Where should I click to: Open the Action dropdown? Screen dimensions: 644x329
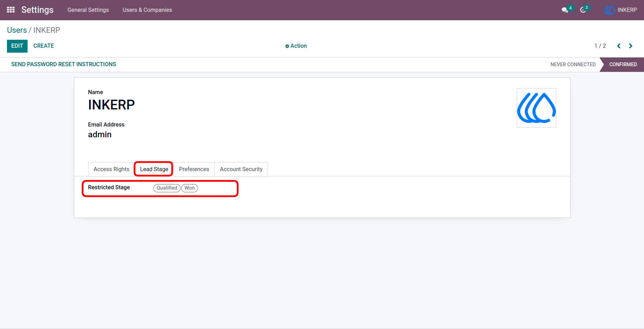296,46
